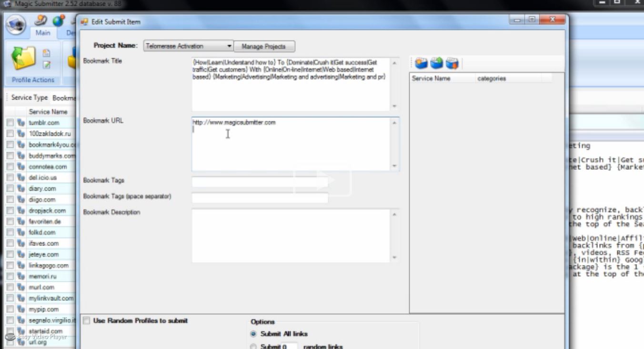This screenshot has height=349, width=644.
Task: Select buddymarks.com in the service list
Action: point(51,156)
